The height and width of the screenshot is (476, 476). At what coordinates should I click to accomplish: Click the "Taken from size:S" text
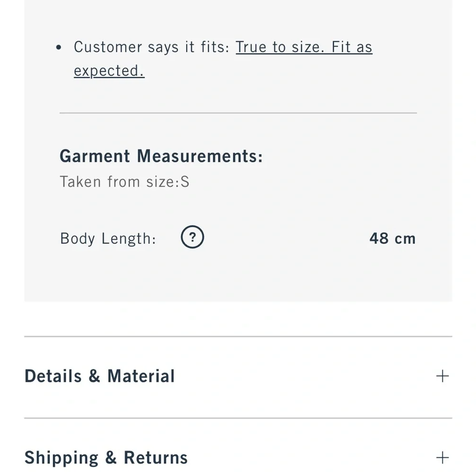click(124, 182)
